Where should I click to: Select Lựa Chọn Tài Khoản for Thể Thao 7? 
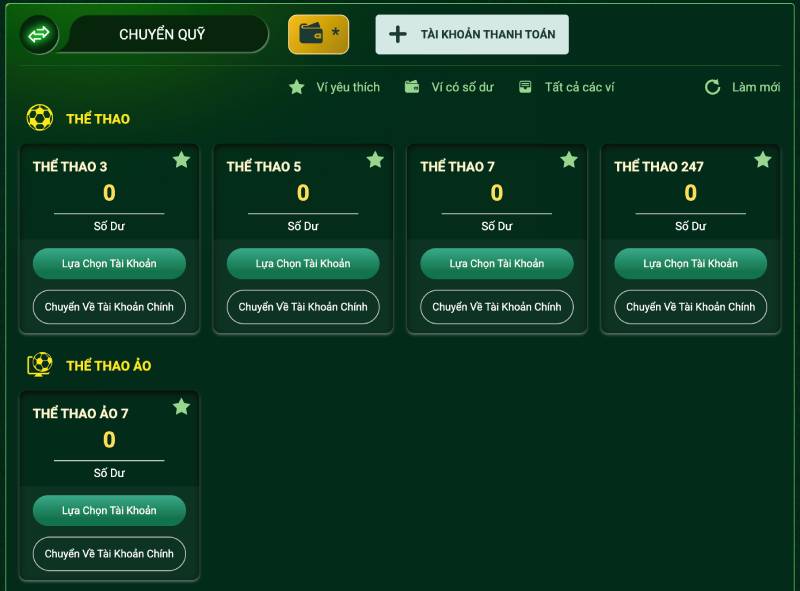coord(497,263)
